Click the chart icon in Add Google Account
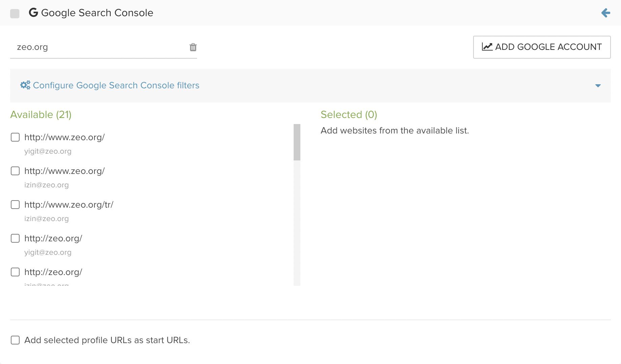The height and width of the screenshot is (364, 621). pos(487,47)
